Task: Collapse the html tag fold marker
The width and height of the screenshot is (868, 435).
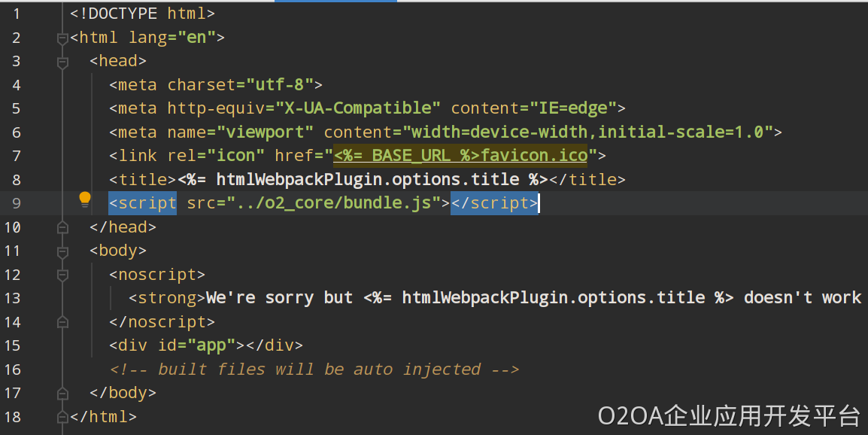Action: (62, 38)
